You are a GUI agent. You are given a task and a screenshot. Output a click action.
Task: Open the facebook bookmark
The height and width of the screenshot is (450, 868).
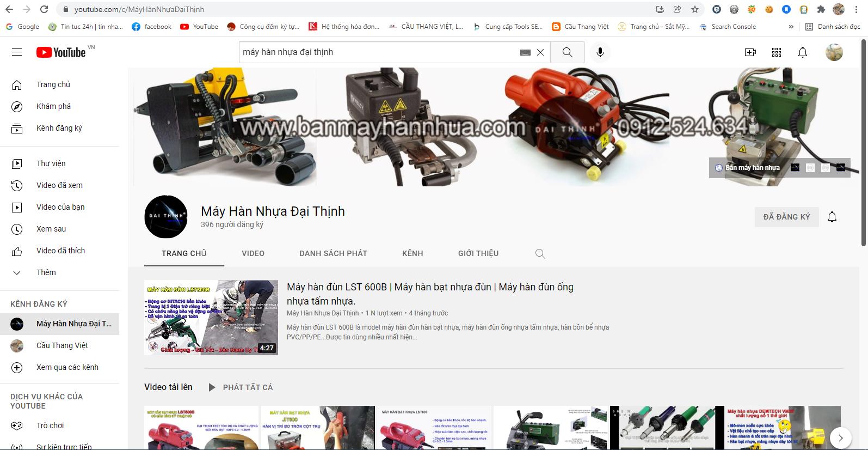pos(152,27)
